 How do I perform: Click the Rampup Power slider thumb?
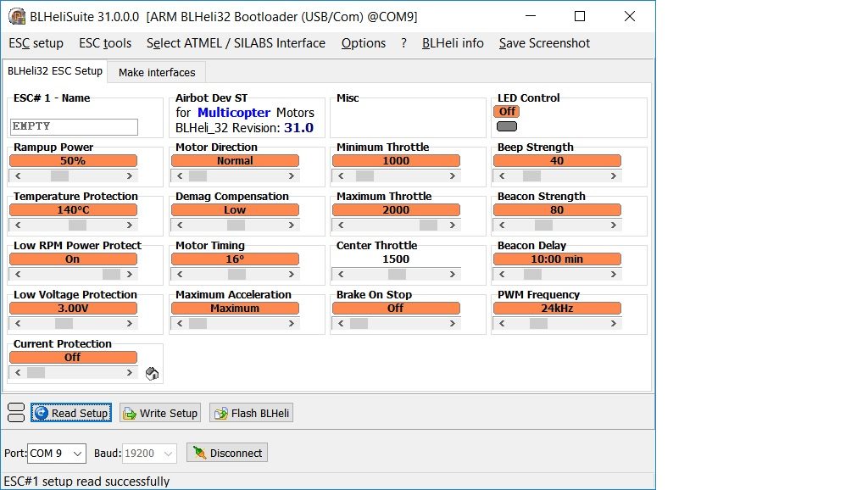click(60, 176)
